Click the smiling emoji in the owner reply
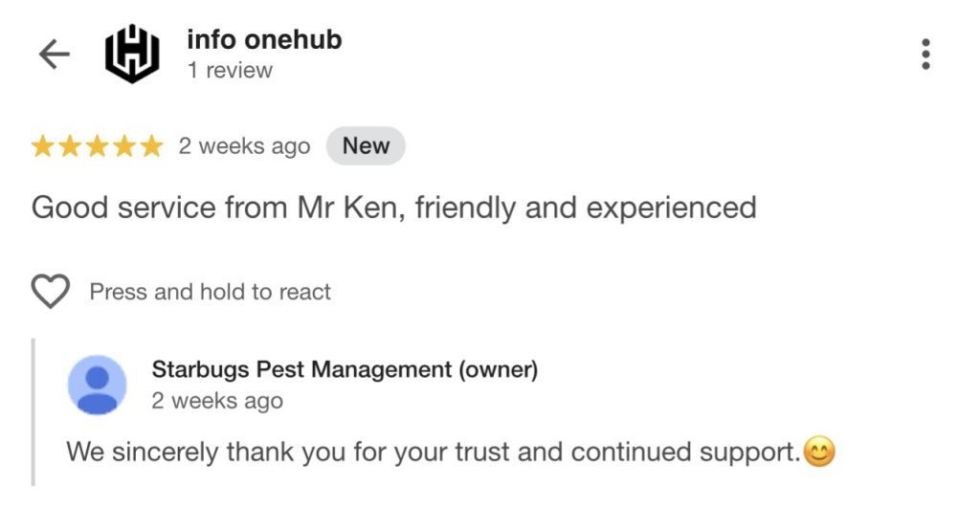The height and width of the screenshot is (508, 980). [818, 452]
